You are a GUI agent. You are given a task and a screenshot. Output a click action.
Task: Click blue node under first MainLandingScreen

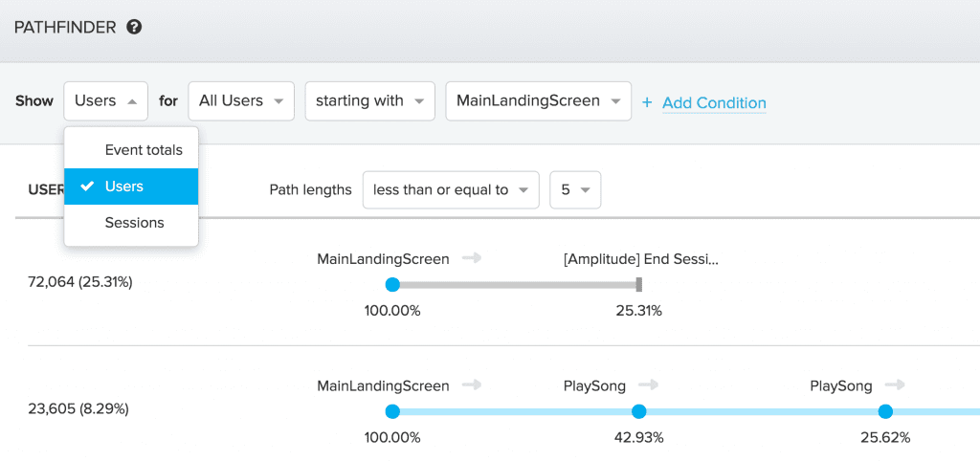[x=391, y=284]
